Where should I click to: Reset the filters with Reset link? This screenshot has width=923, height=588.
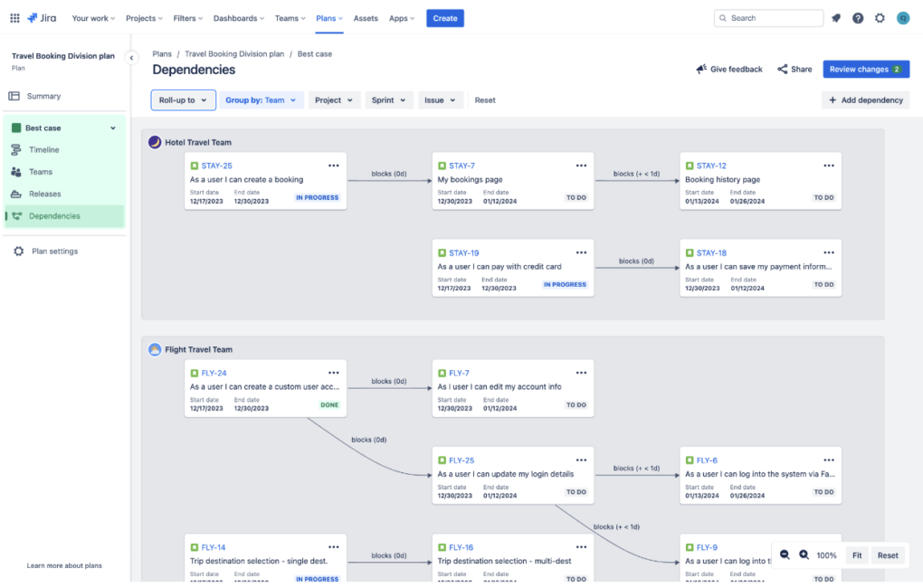click(485, 100)
